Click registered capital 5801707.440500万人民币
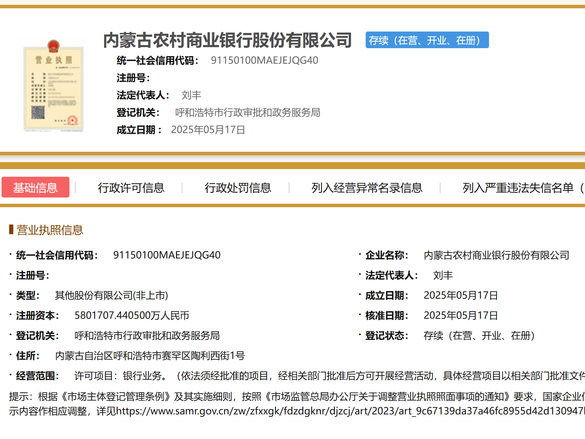 coord(132,316)
